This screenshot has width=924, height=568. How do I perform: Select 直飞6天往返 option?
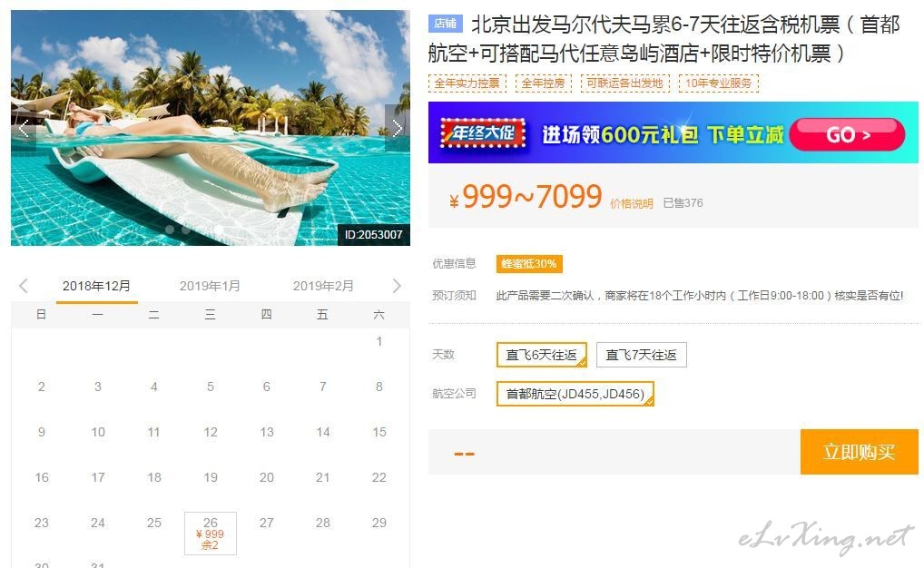(542, 355)
